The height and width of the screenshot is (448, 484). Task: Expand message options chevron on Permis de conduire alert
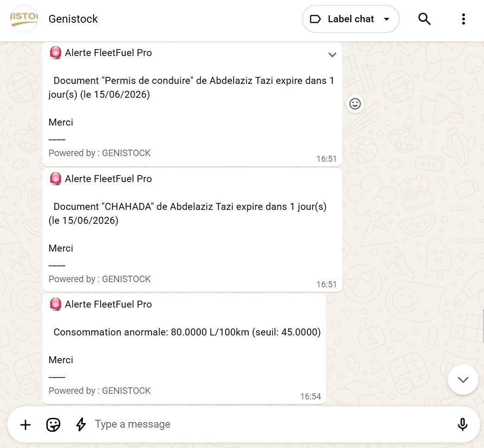point(332,55)
